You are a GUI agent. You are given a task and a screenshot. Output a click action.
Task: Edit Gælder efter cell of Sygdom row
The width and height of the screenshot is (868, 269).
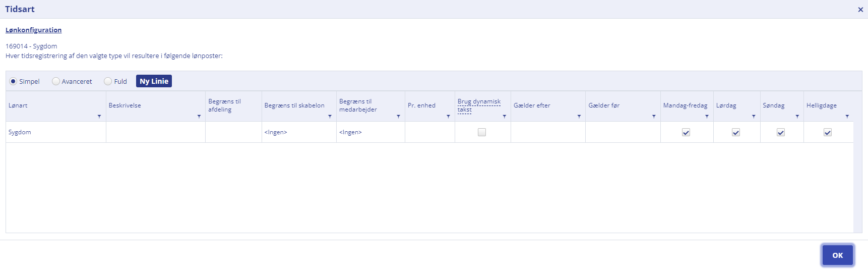click(548, 132)
